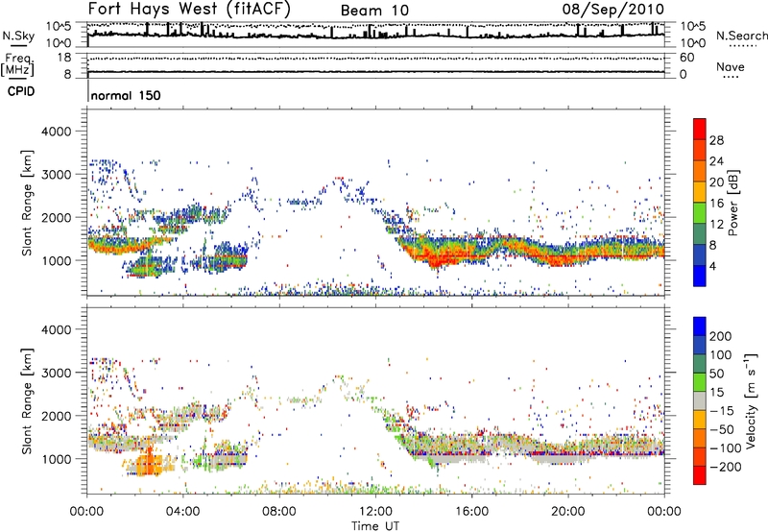768x532 pixels.
Task: Click the "18" frequency axis value
Action: [64, 58]
